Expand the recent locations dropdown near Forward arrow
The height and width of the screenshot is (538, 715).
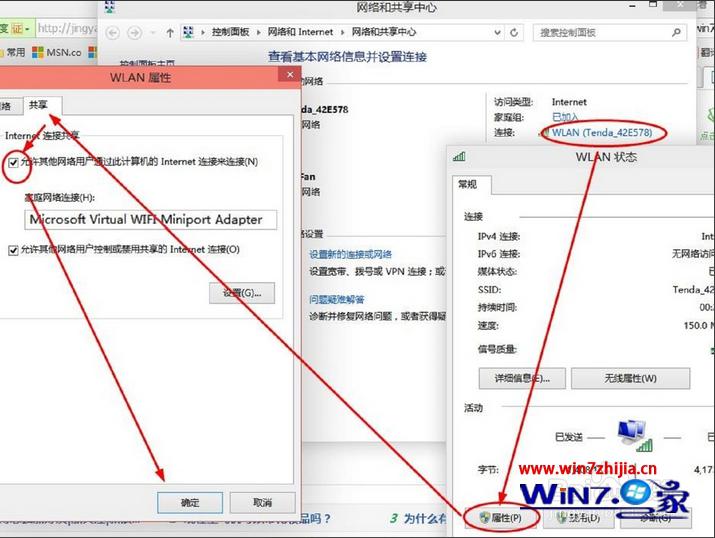153,33
